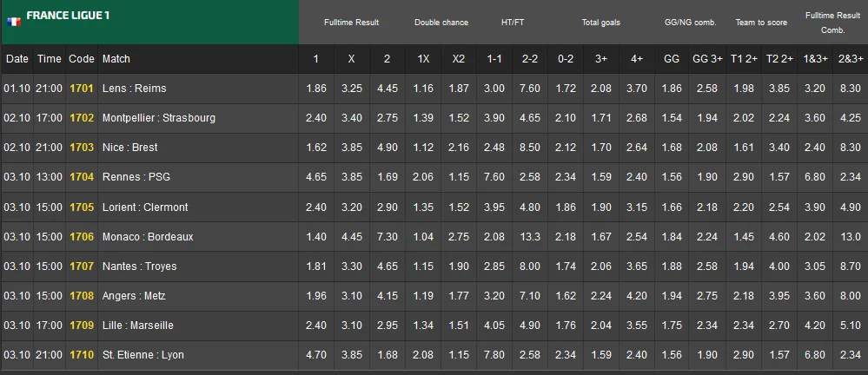Click the Total goals column group header
868x375 pixels.
(601, 23)
